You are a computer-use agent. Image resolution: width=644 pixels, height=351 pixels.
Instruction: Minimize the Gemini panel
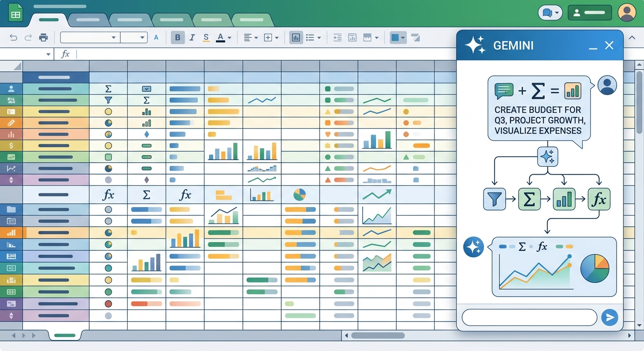593,46
